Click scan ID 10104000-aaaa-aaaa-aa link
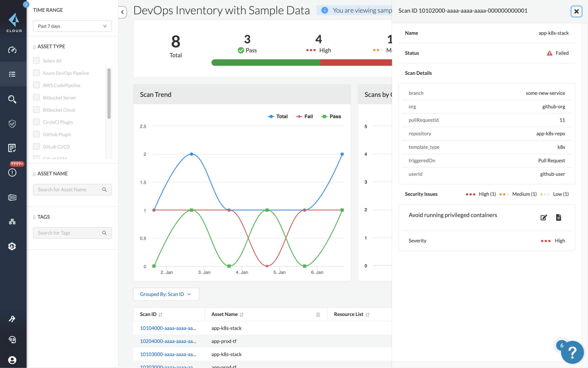 [168, 328]
